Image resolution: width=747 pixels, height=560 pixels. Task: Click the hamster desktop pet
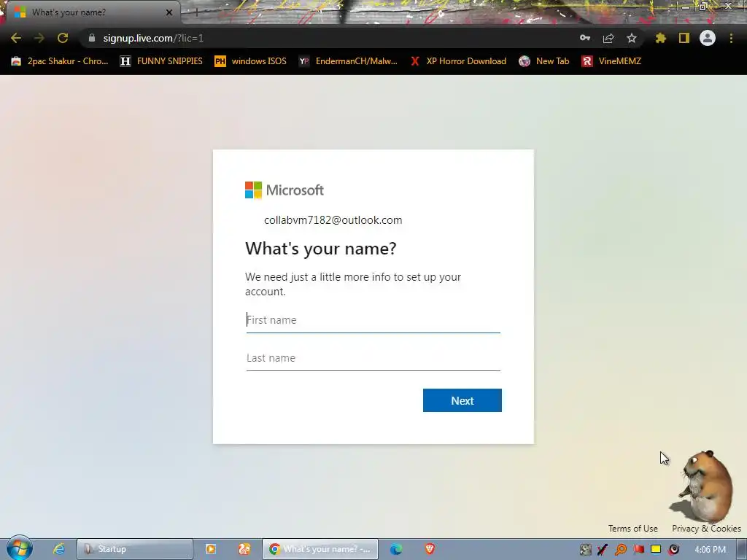[706, 486]
